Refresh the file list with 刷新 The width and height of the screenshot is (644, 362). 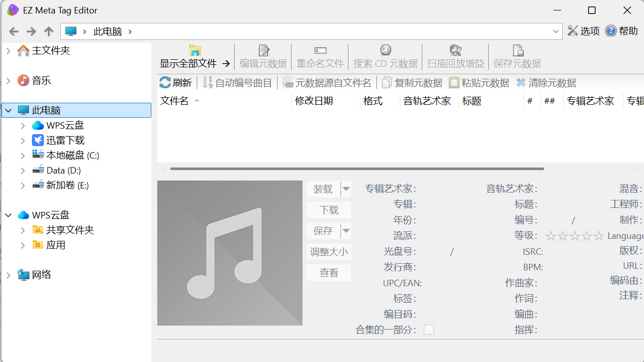(176, 82)
